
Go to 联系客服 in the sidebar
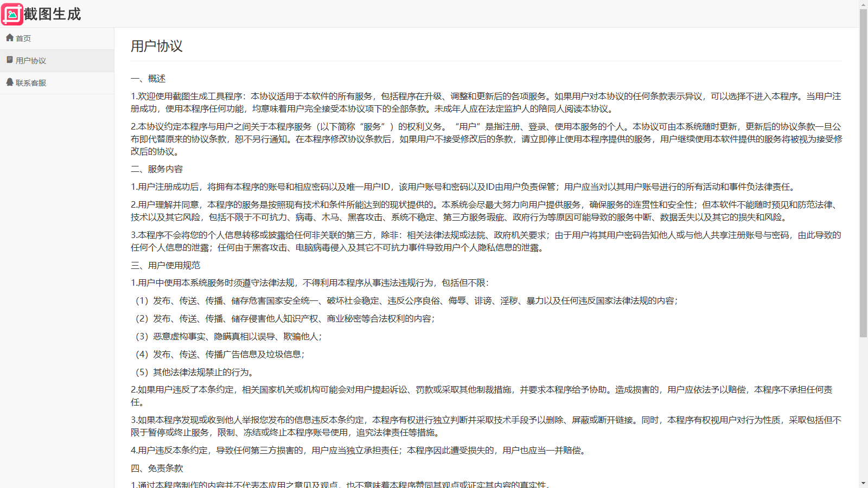click(31, 83)
